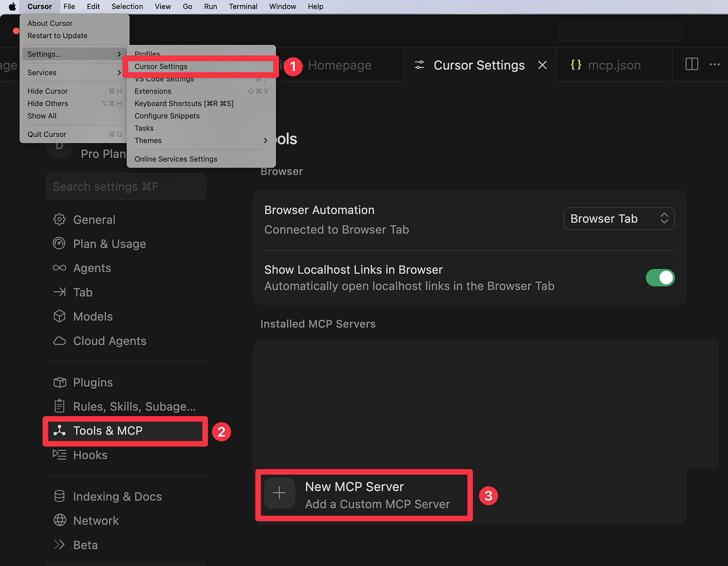This screenshot has height=566, width=728.
Task: Click the Indexing & Docs database icon
Action: pos(59,496)
